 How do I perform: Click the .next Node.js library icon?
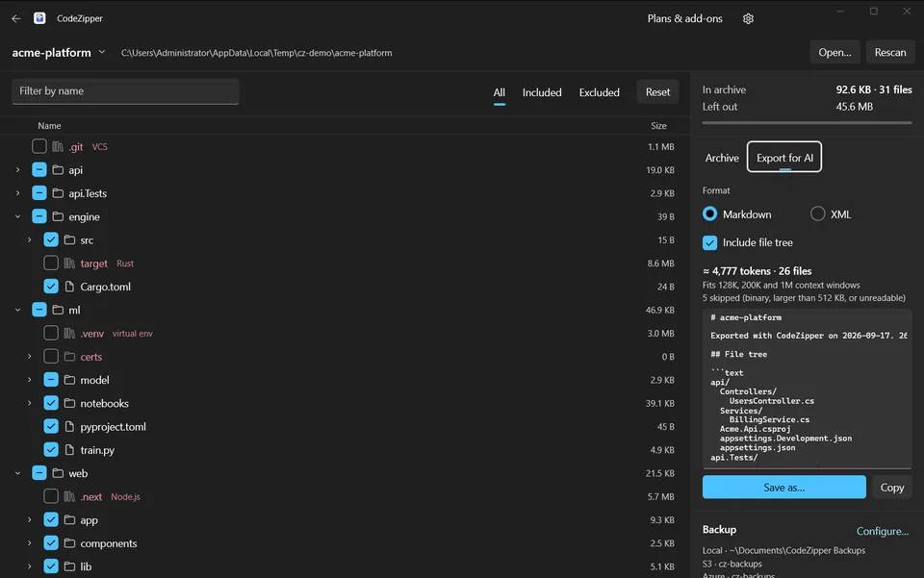(x=69, y=497)
